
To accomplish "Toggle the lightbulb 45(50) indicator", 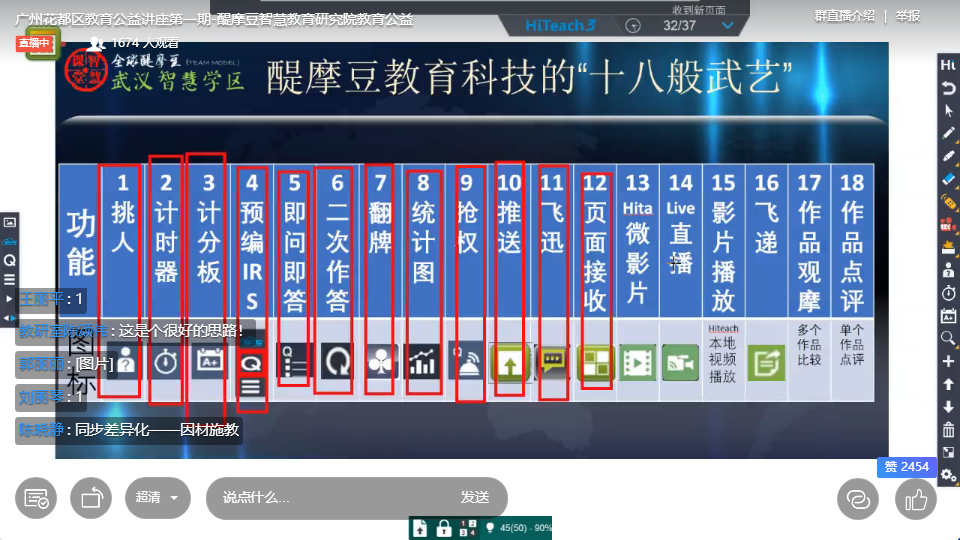I will pyautogui.click(x=490, y=528).
